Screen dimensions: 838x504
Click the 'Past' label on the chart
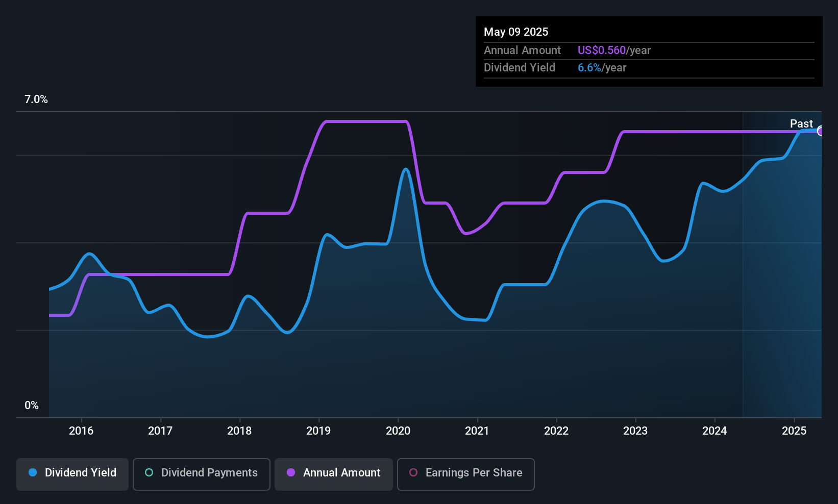[801, 124]
